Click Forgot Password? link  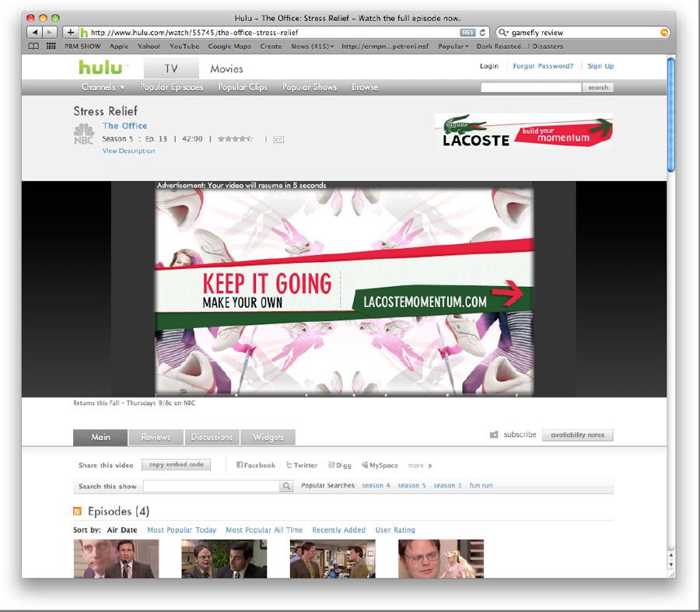click(x=543, y=66)
